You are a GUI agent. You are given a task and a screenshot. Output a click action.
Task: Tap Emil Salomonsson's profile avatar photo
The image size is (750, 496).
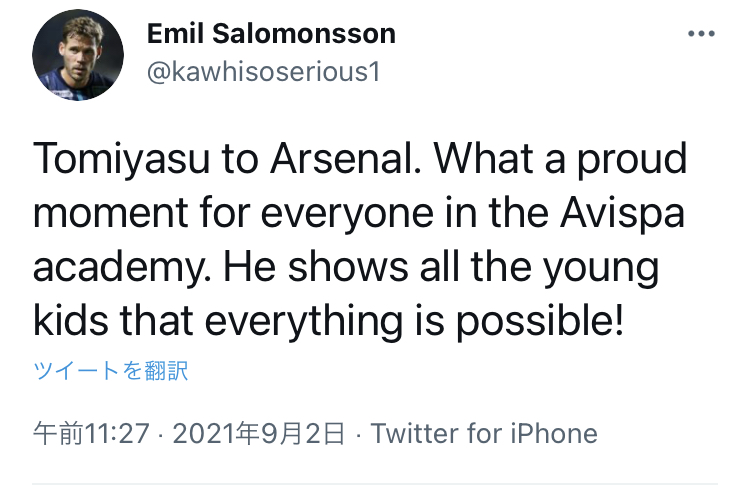78,55
